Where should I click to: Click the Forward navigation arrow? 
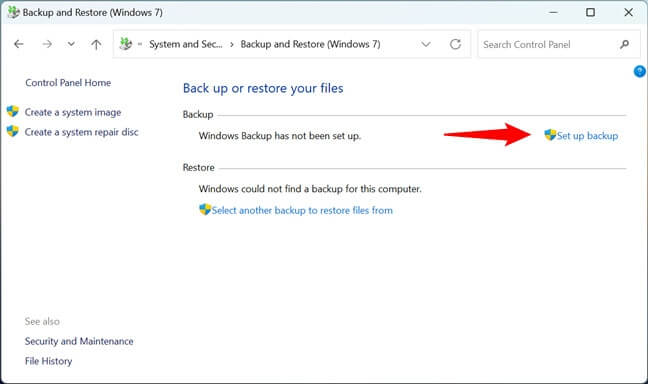(47, 44)
